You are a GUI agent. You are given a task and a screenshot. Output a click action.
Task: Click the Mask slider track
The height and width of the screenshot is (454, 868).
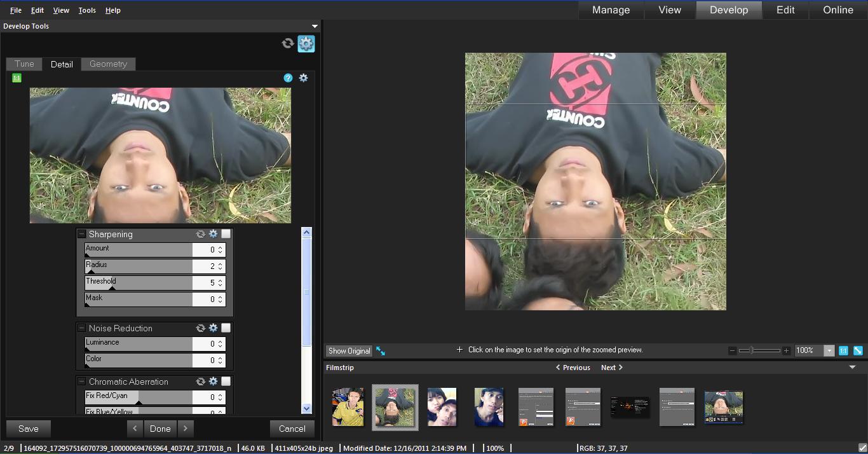tap(139, 299)
